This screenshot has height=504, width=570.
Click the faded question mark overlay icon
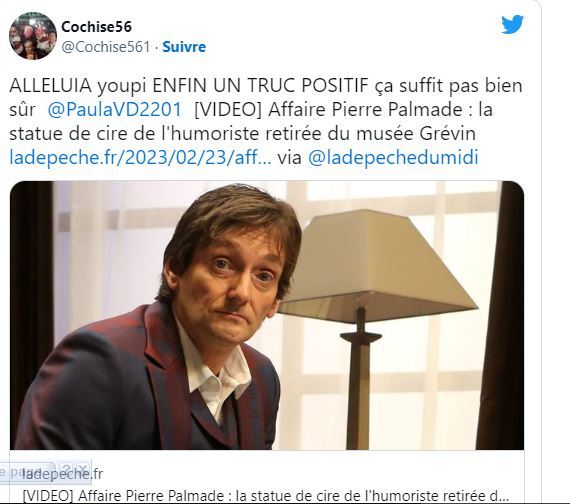pyautogui.click(x=66, y=468)
